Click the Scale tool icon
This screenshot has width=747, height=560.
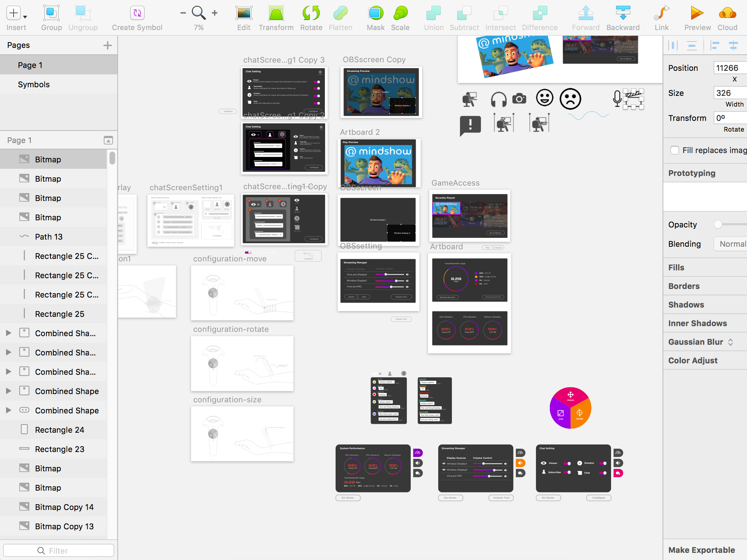[x=400, y=13]
